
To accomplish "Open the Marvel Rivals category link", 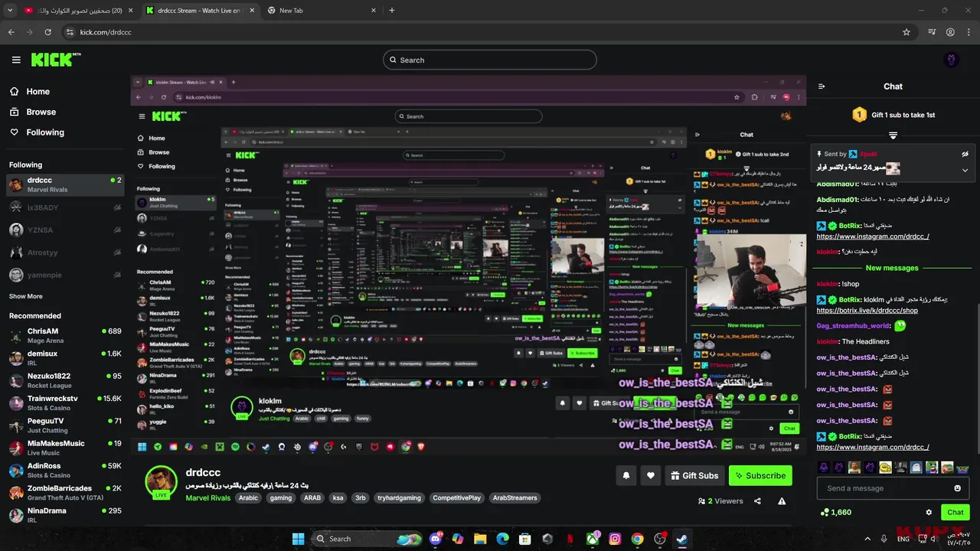I will (207, 497).
